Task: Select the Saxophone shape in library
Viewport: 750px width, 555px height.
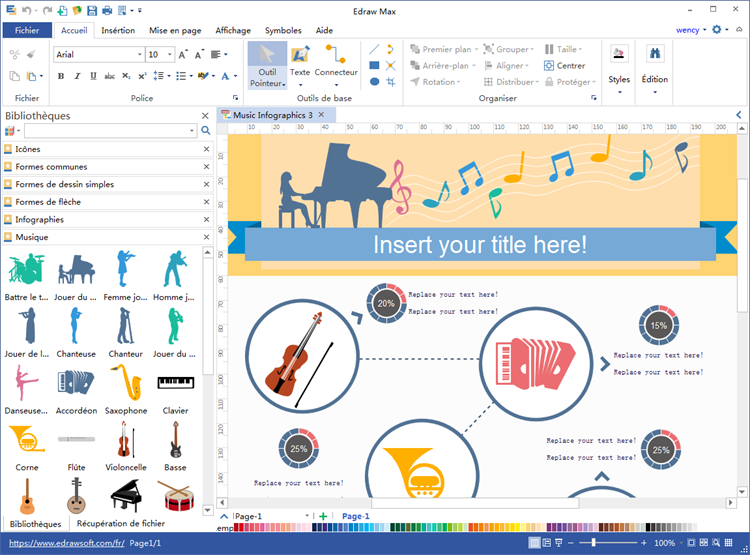Action: click(126, 383)
